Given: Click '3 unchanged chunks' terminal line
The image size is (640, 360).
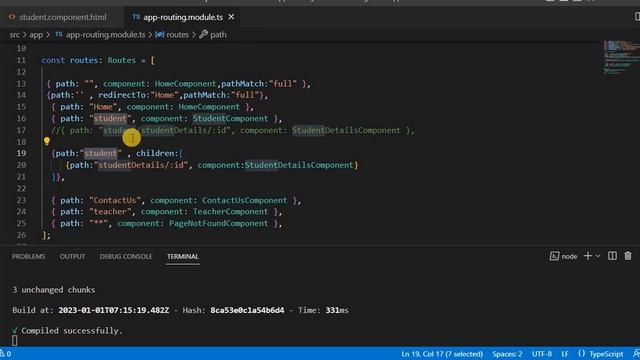Looking at the screenshot, I should (x=54, y=290).
